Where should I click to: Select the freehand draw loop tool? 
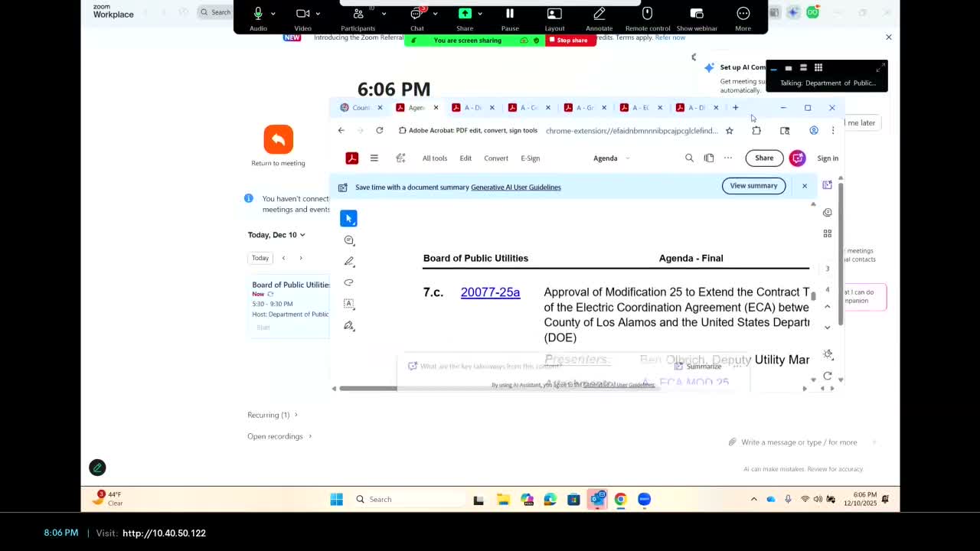(348, 282)
